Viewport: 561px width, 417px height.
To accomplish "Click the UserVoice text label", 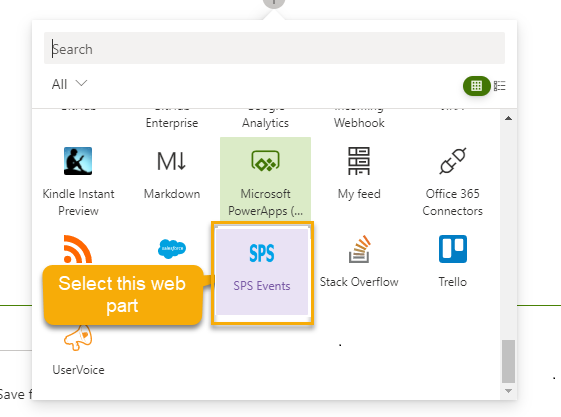I will 78,370.
